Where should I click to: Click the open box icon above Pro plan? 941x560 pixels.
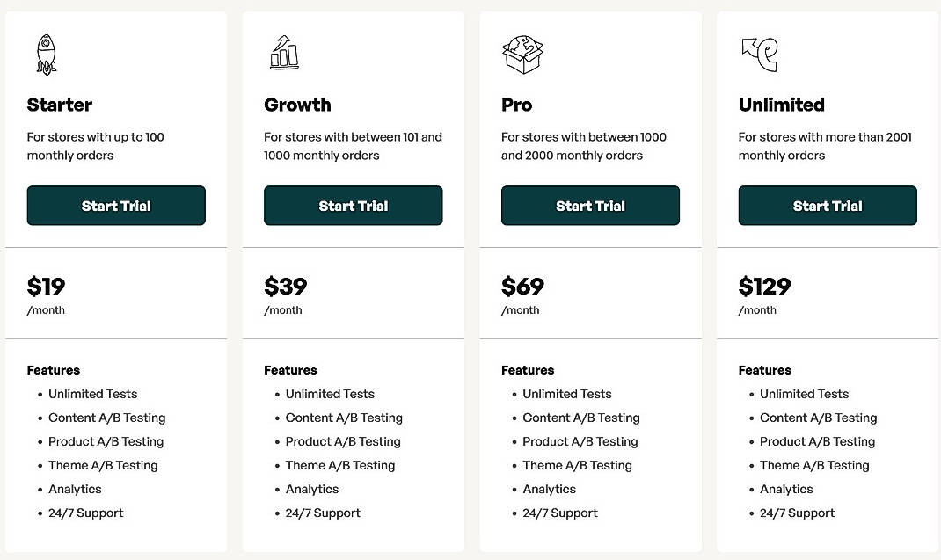(x=522, y=54)
